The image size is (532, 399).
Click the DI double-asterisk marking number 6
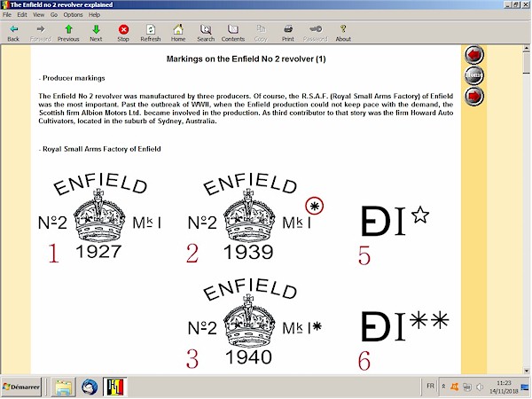[405, 325]
